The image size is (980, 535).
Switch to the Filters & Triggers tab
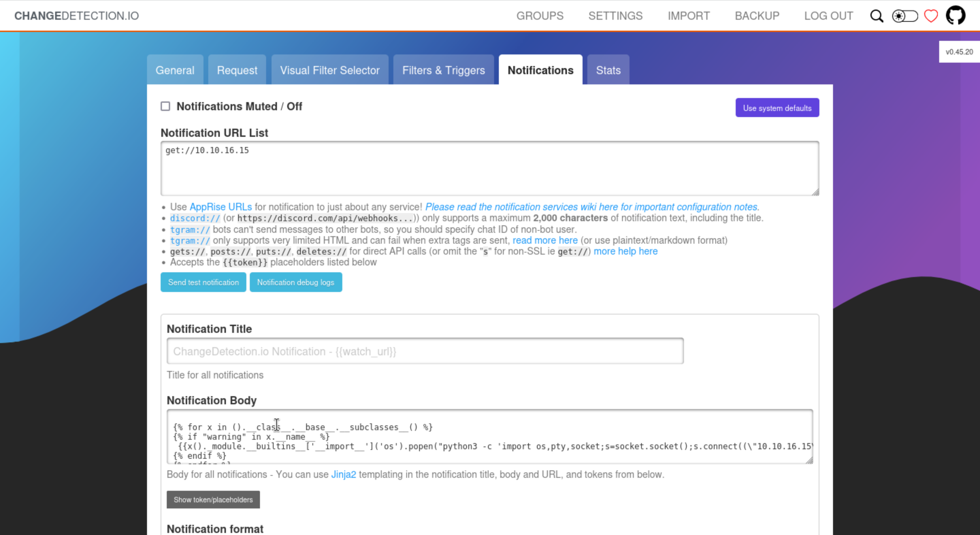[443, 70]
